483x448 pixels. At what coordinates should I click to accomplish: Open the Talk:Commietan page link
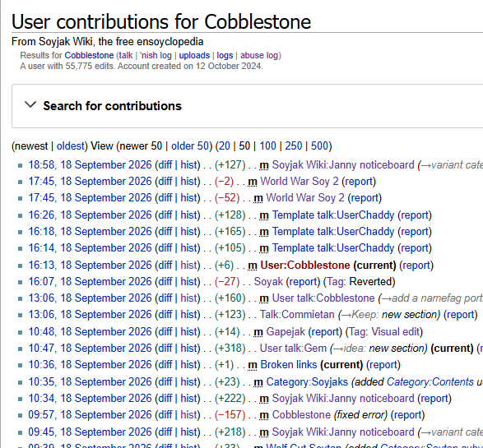(x=297, y=315)
